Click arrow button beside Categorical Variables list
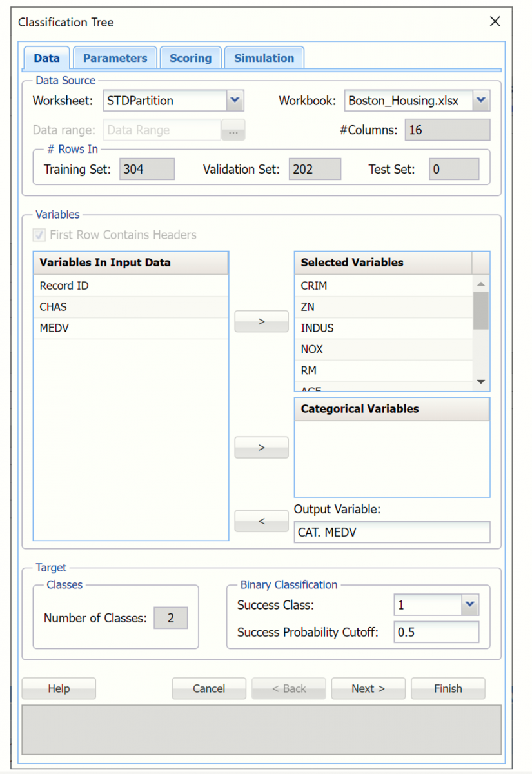 pos(261,448)
